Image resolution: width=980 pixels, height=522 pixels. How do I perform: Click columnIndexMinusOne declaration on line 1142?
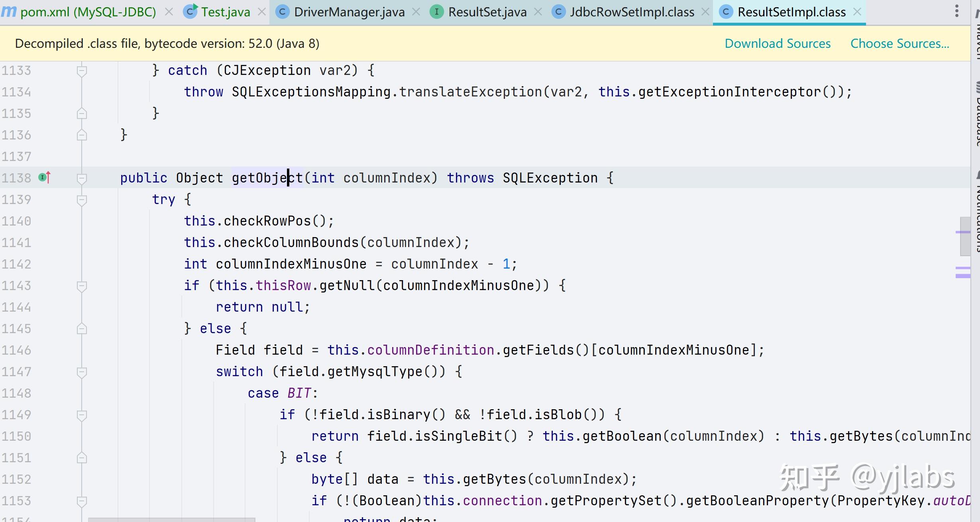pos(291,264)
